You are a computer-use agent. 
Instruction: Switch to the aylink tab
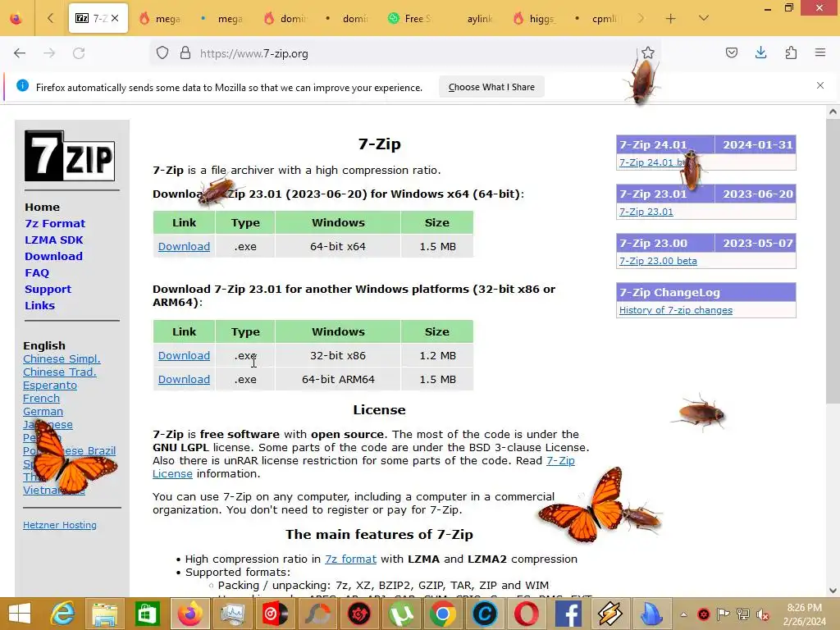point(472,19)
